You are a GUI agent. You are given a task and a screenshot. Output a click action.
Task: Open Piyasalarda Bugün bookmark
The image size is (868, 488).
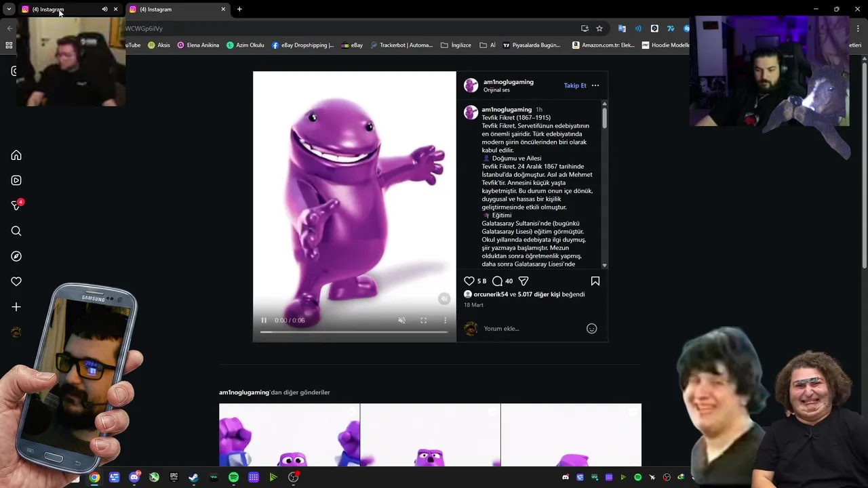click(531, 45)
